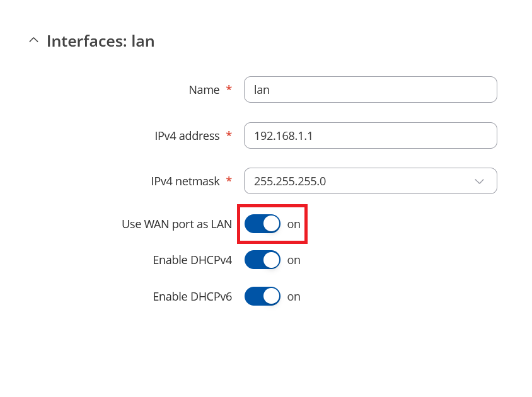Click the caret icon beside Interfaces heading
Image resolution: width=532 pixels, height=397 pixels.
33,40
